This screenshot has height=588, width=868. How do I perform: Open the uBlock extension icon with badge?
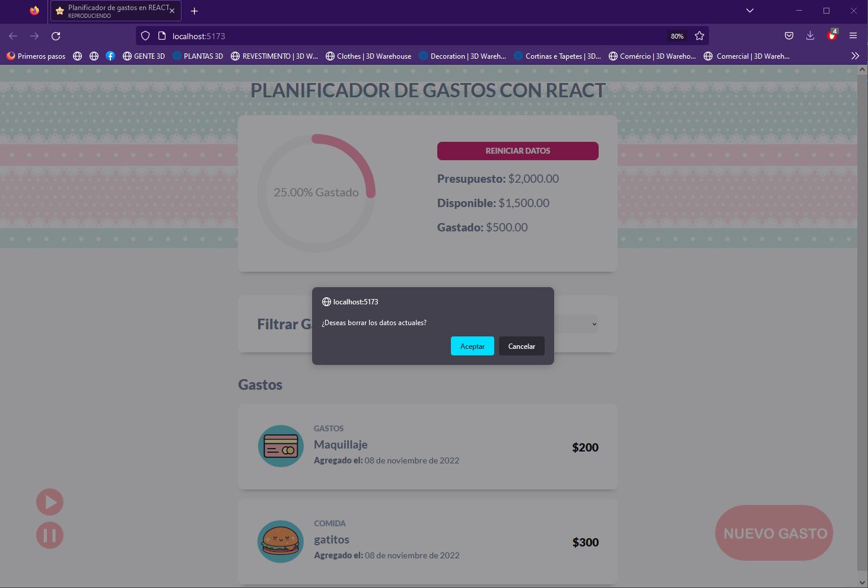[832, 36]
